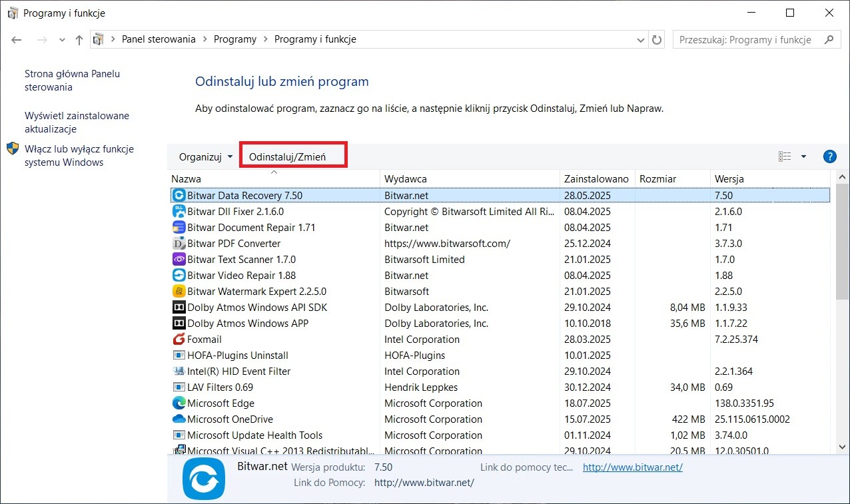
Task: Click the view layout icon in the toolbar
Action: pyautogui.click(x=785, y=156)
